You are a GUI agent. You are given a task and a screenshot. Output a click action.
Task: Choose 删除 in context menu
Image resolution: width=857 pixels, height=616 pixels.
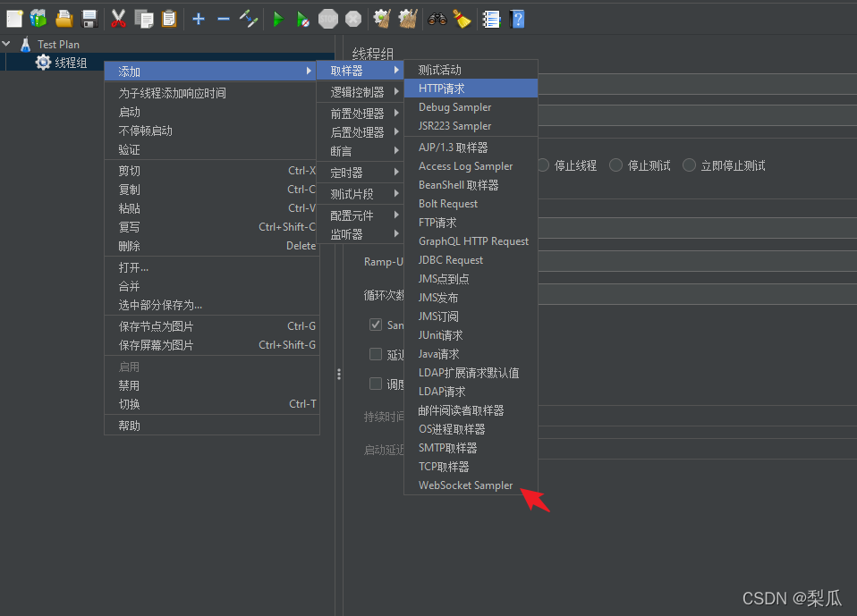(211, 246)
